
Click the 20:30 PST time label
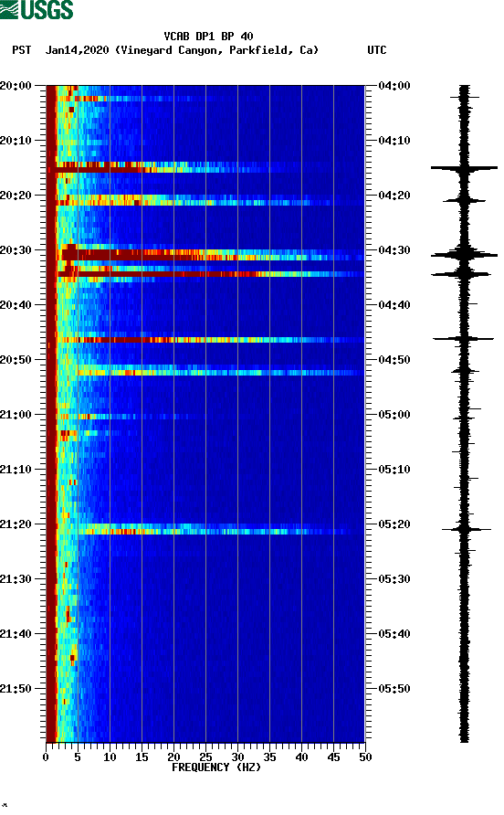(16, 250)
